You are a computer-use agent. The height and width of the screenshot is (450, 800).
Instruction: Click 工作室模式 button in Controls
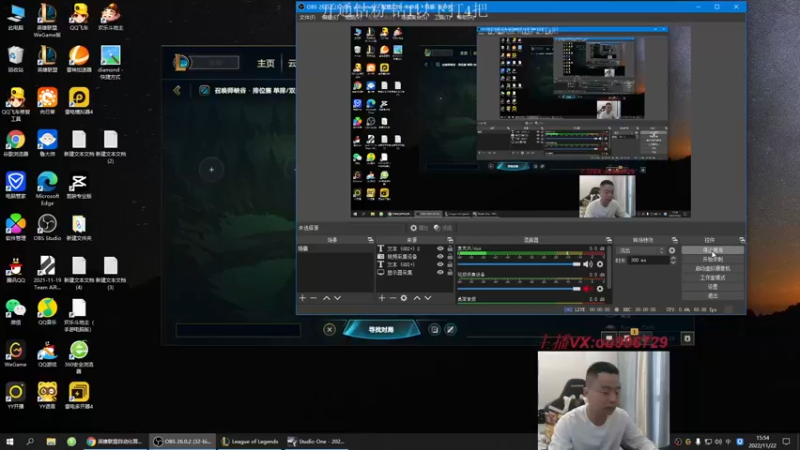pyautogui.click(x=713, y=278)
